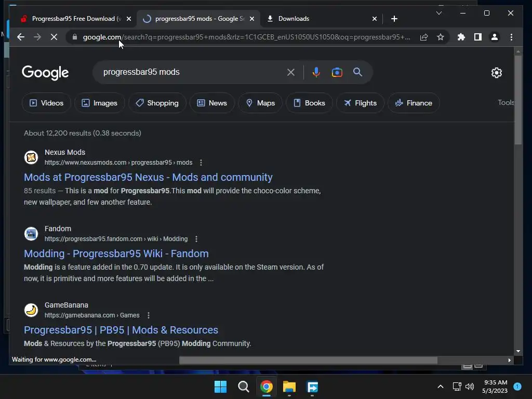532x399 pixels.
Task: Click the forward navigation arrow
Action: (x=37, y=37)
